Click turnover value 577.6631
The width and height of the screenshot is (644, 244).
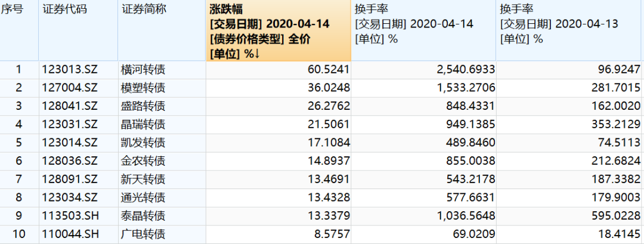click(x=472, y=198)
